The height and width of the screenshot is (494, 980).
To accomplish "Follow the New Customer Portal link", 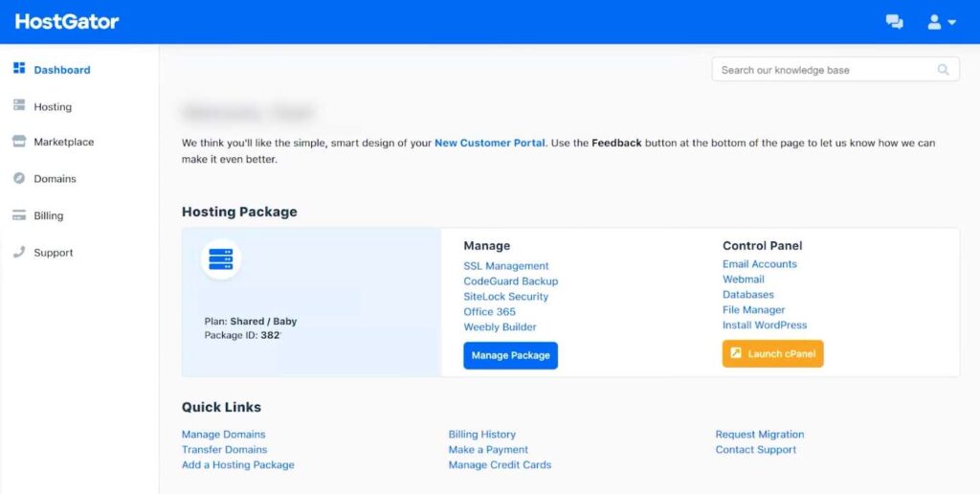I will pos(489,143).
